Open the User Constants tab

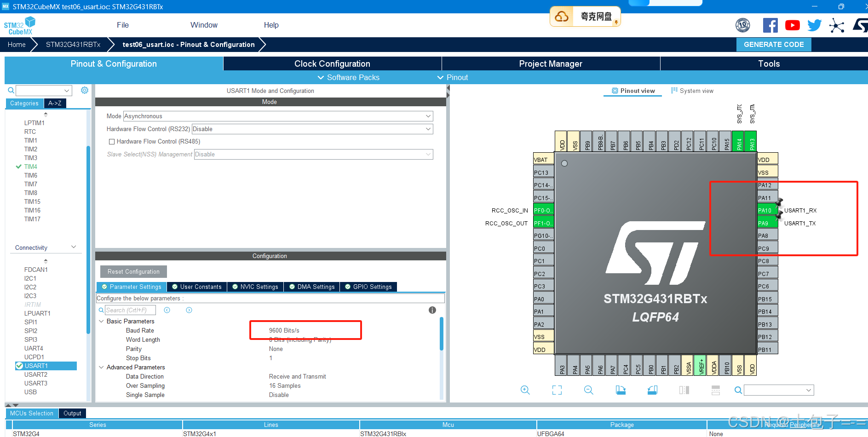pyautogui.click(x=196, y=287)
